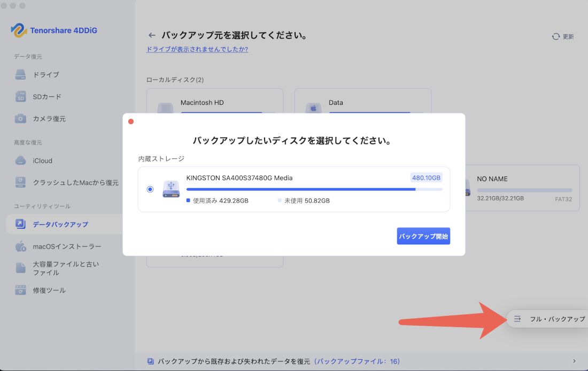Go back using the left arrow
This screenshot has height=371, width=588.
pos(152,34)
